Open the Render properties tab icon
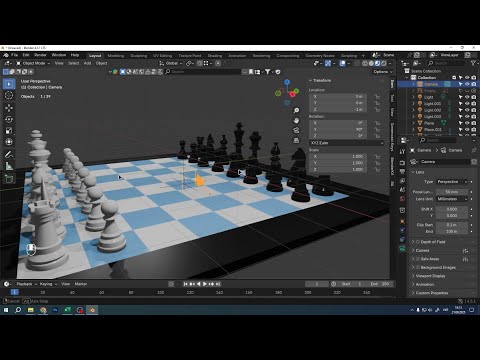 pyautogui.click(x=402, y=162)
